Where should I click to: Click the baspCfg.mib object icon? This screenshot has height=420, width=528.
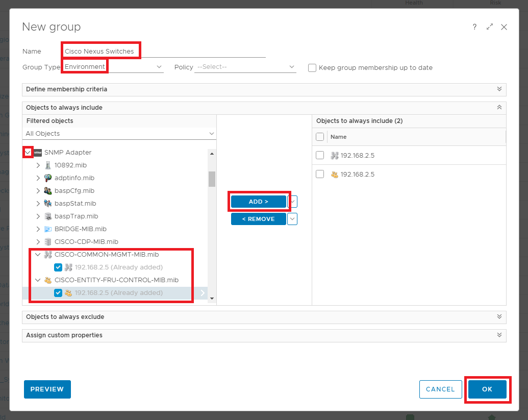[x=48, y=191]
